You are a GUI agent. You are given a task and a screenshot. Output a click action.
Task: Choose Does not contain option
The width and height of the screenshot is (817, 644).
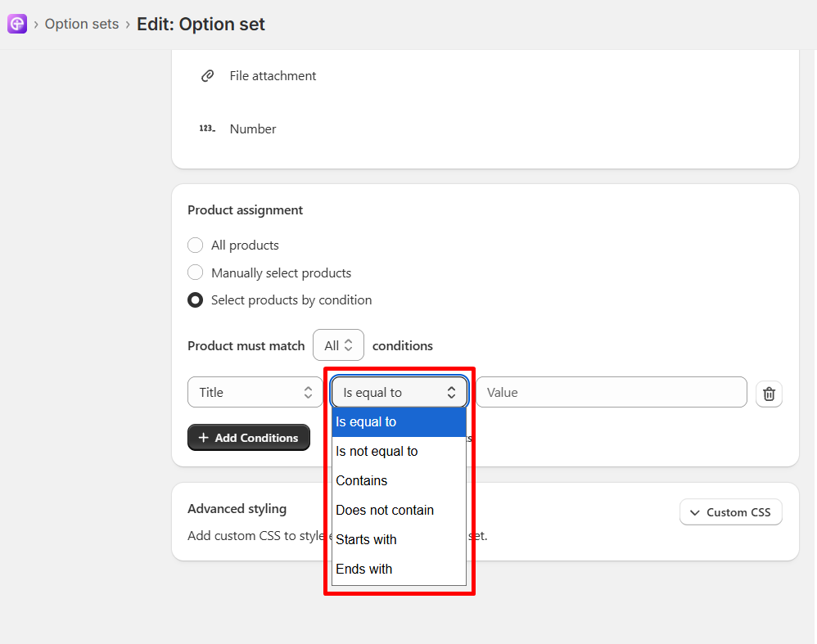pyautogui.click(x=399, y=510)
